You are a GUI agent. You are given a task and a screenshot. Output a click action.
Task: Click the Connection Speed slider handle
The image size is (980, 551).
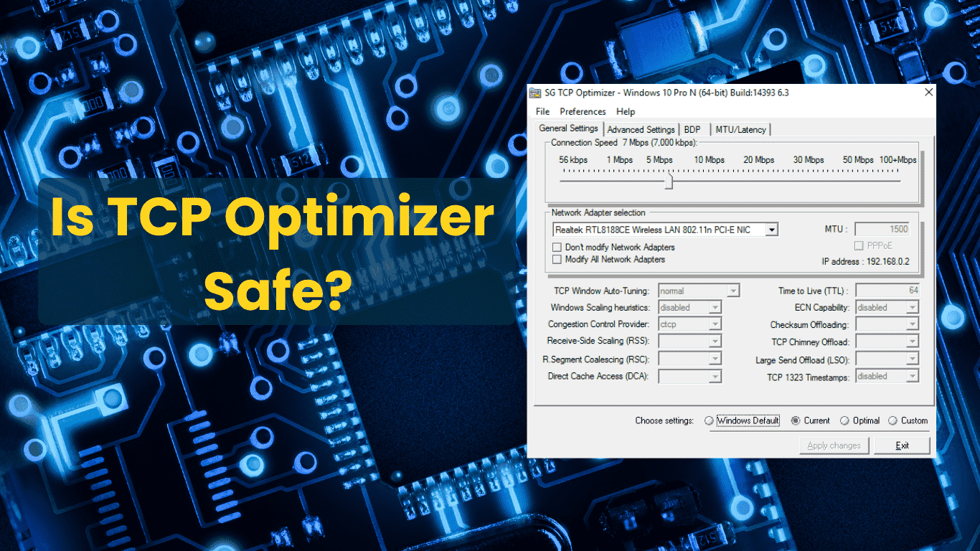669,181
